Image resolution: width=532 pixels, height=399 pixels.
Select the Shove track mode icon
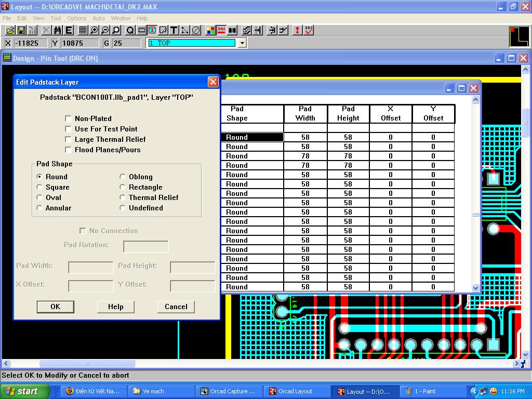[258, 31]
